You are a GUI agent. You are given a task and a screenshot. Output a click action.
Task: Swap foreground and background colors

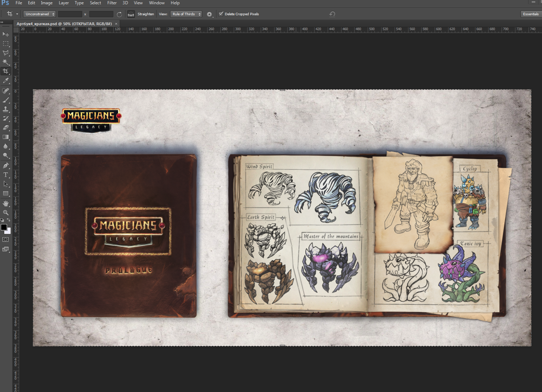pos(9,220)
